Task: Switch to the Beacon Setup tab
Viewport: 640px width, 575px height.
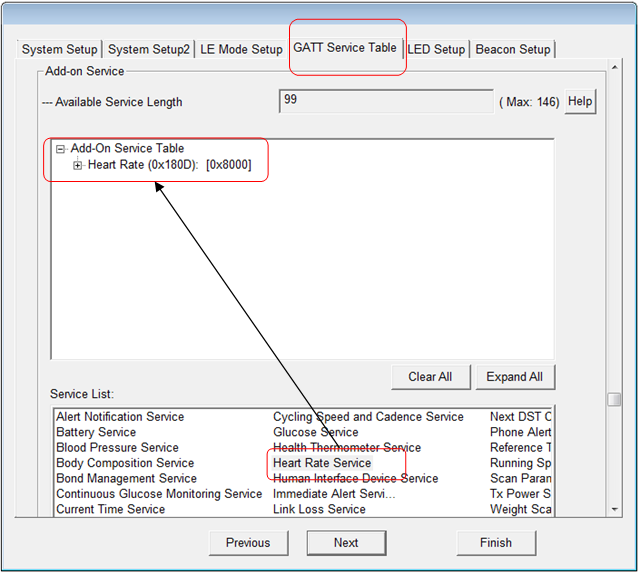Action: (x=512, y=49)
